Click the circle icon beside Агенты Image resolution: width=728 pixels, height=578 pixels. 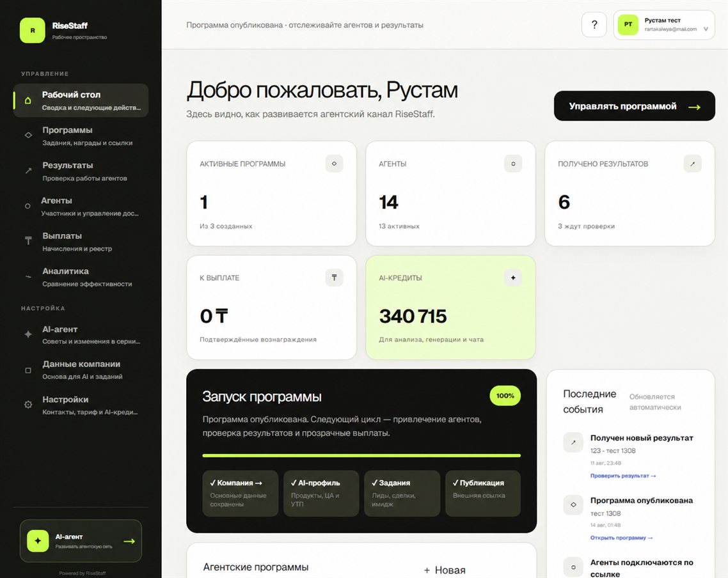(x=28, y=206)
